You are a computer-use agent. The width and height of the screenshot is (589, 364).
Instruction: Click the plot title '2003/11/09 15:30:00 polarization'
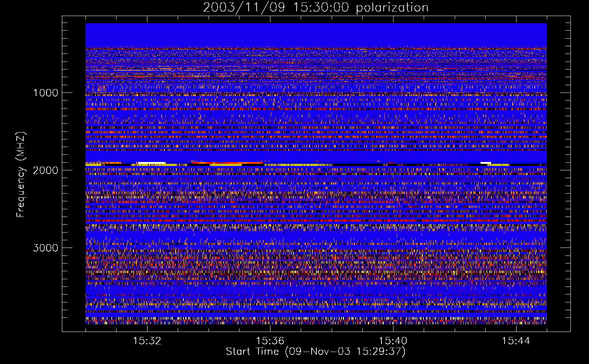coord(316,8)
